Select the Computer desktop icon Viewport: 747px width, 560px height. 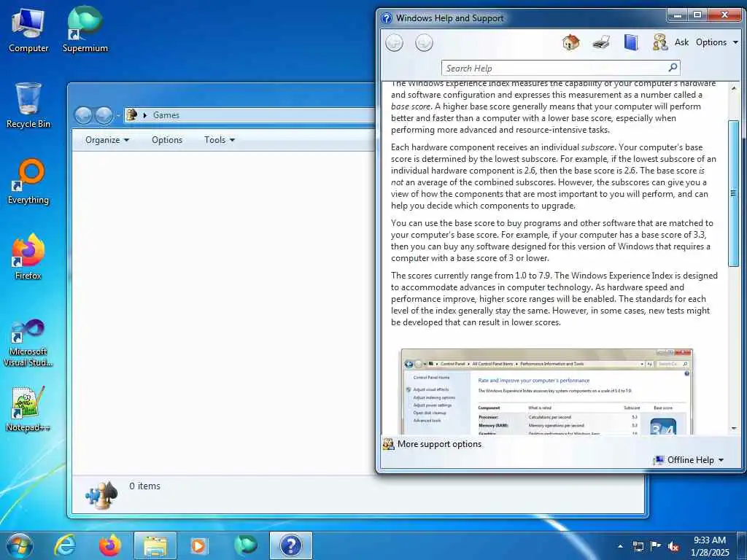click(28, 30)
